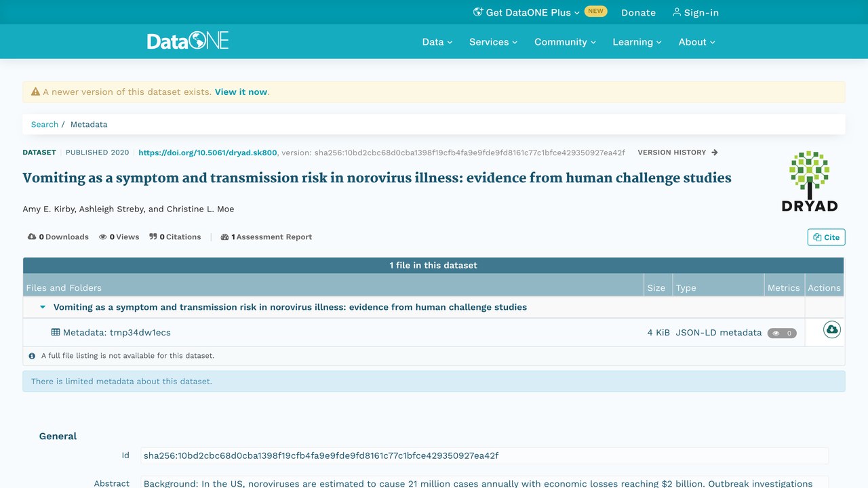Click the Views eye metric
The image size is (868, 488).
coord(103,237)
